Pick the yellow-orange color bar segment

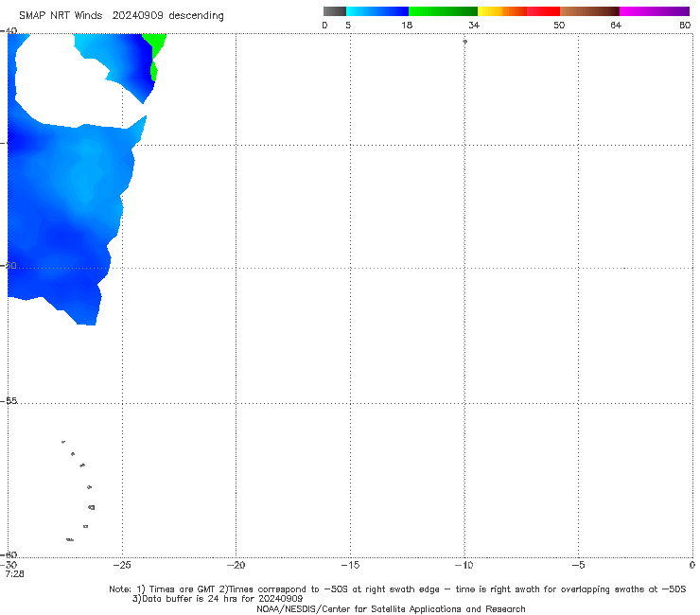point(501,11)
